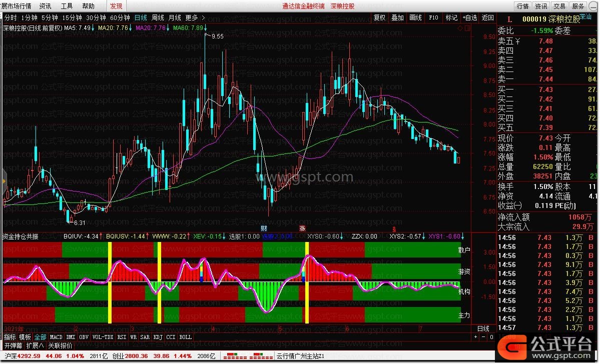600x364 pixels.
Task: Open the 更多 periods dropdown
Action: (192, 17)
